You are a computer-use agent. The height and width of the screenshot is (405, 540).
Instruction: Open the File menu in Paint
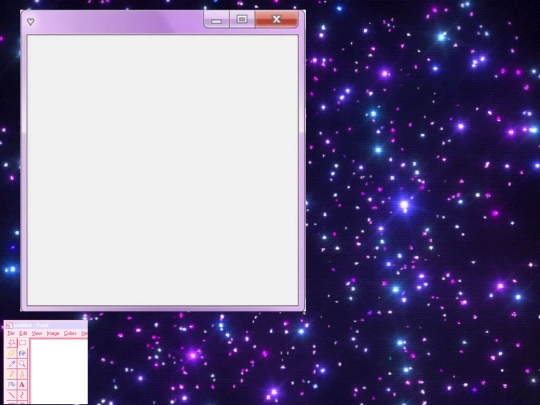pos(11,333)
